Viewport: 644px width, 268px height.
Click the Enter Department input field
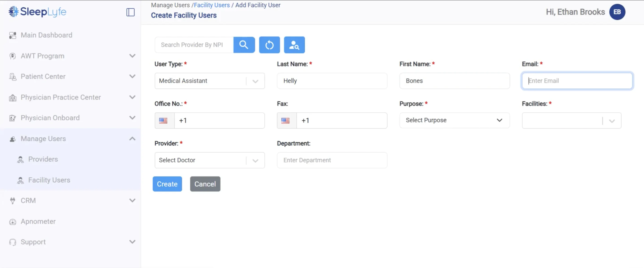[x=332, y=160]
